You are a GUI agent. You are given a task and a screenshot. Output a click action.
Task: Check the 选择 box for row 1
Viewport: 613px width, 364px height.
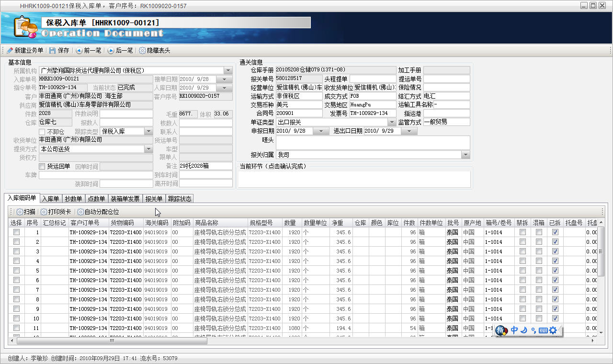click(17, 232)
